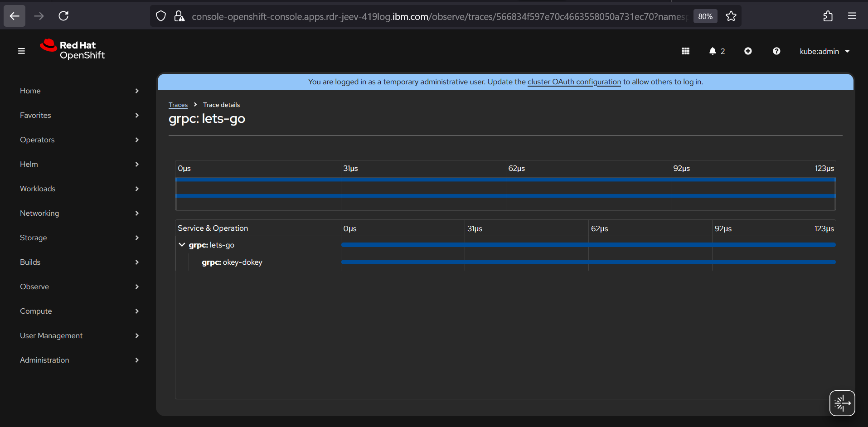This screenshot has width=868, height=427.
Task: Click the Traces breadcrumb link
Action: coord(178,105)
